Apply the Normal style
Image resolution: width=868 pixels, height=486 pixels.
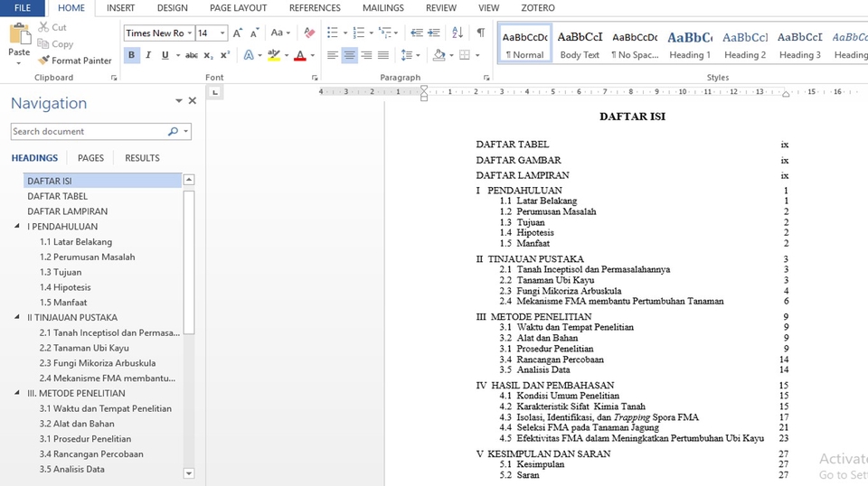[x=524, y=43]
